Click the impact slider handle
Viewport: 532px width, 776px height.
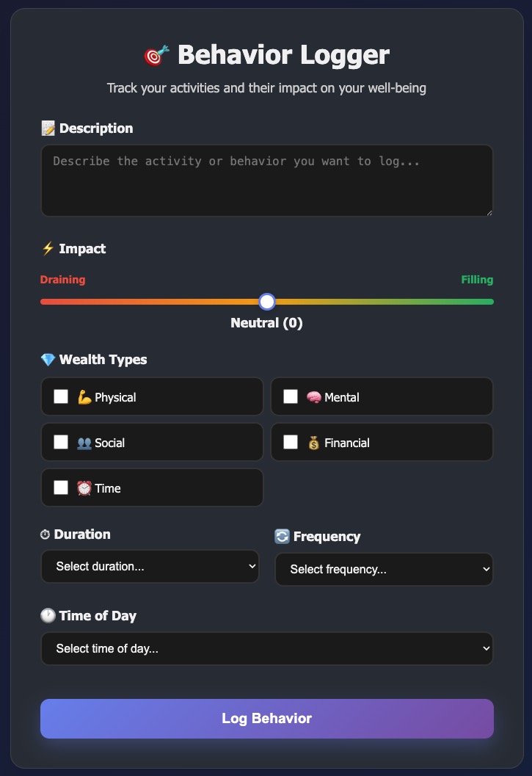coord(266,301)
